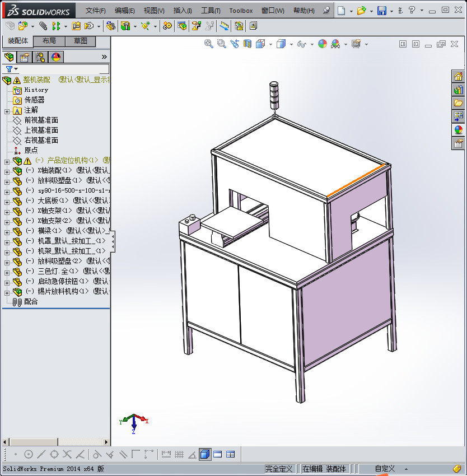Screen dimensions: 467x476
Task: Expand the 产品定位机构<1> node
Action: (x=7, y=162)
